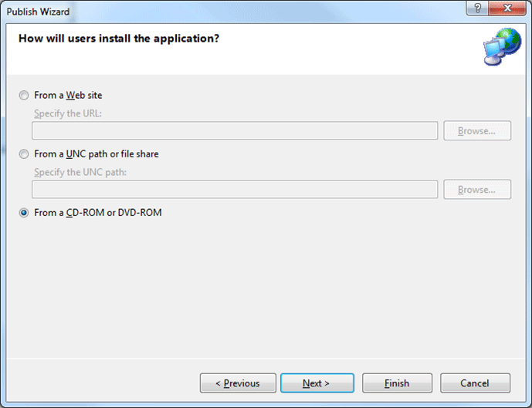Proceed using the Next button
Viewport: 532px width, 408px height.
[317, 383]
